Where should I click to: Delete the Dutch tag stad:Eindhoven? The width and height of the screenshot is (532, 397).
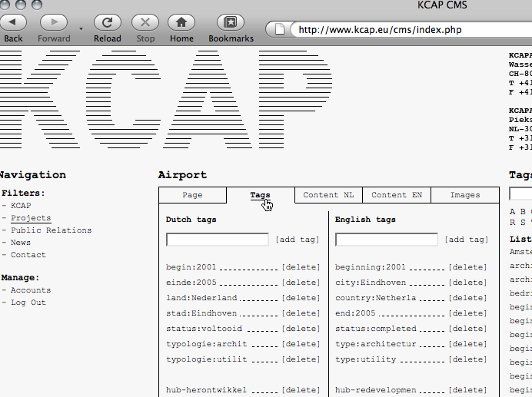click(x=301, y=313)
